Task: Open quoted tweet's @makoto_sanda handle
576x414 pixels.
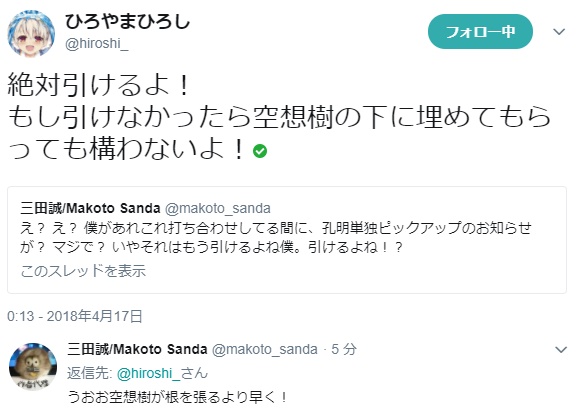Action: 218,208
